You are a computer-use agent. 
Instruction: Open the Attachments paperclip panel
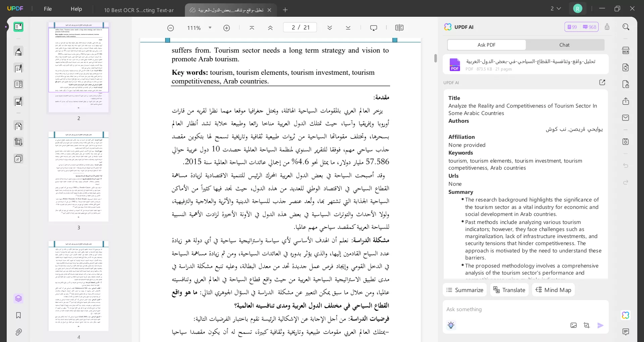(x=18, y=332)
